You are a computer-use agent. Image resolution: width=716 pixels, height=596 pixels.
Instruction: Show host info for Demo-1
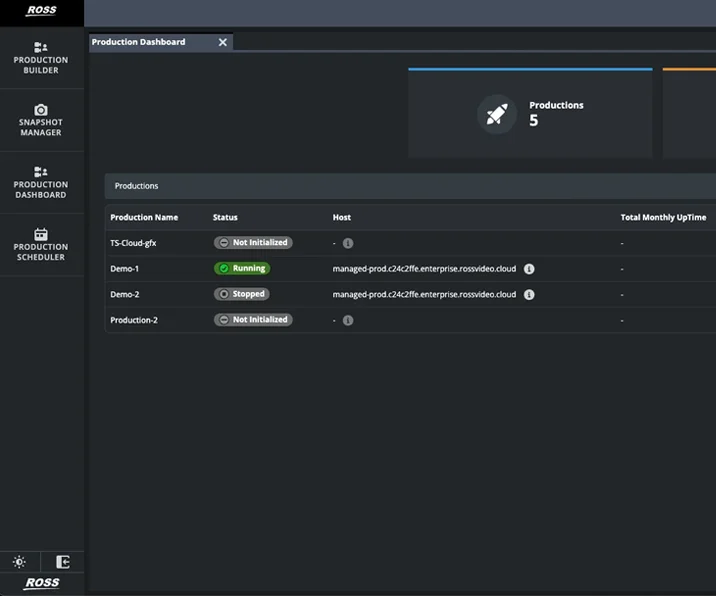click(529, 269)
